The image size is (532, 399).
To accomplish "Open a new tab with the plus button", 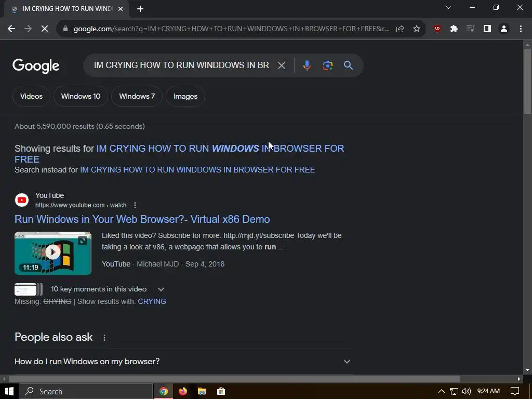I will pos(140,9).
